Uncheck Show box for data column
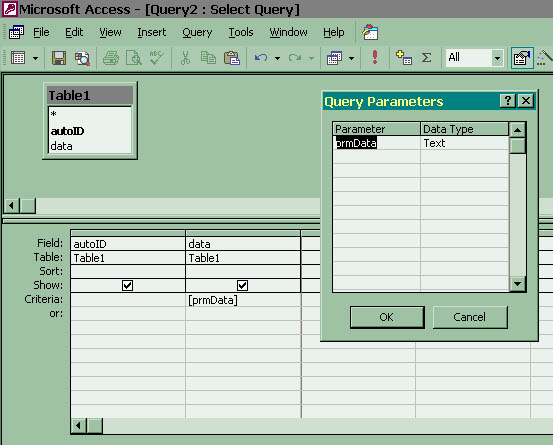Viewport: 553px width, 445px height. 242,285
